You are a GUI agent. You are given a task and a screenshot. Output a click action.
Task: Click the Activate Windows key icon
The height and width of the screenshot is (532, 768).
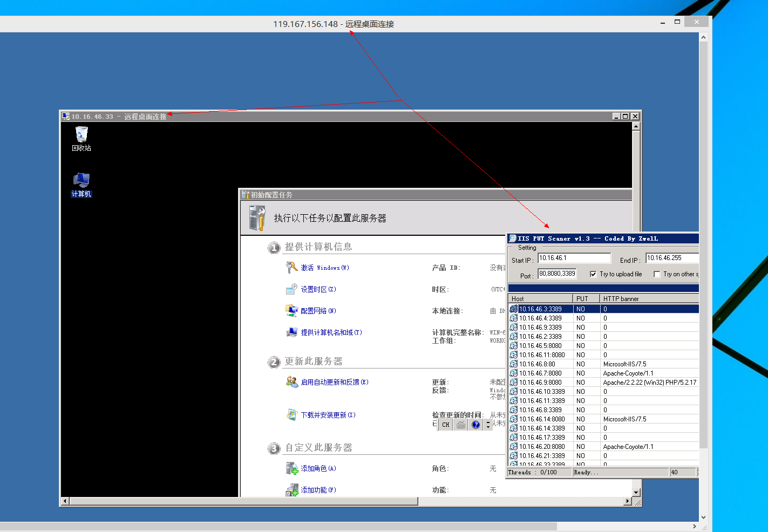click(x=292, y=268)
